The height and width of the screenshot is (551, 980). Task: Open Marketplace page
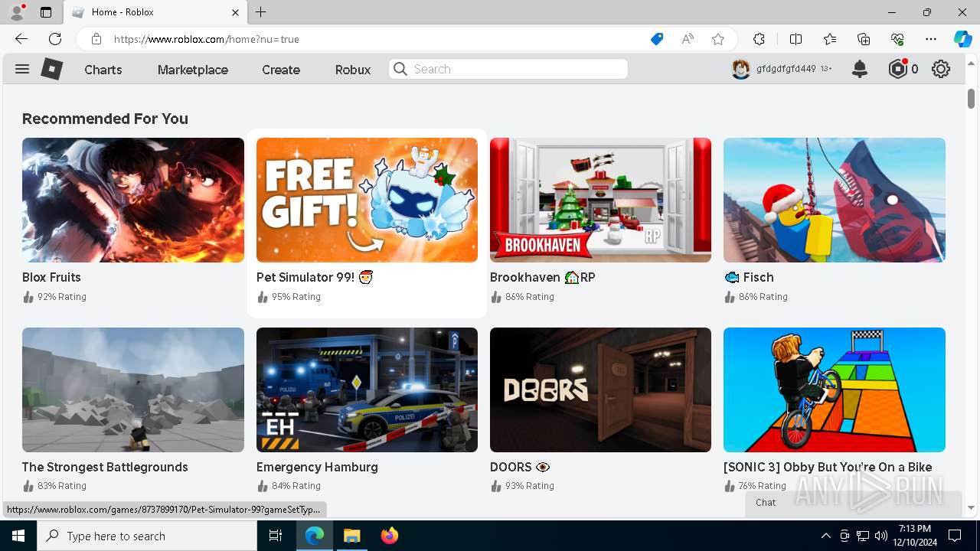(193, 70)
